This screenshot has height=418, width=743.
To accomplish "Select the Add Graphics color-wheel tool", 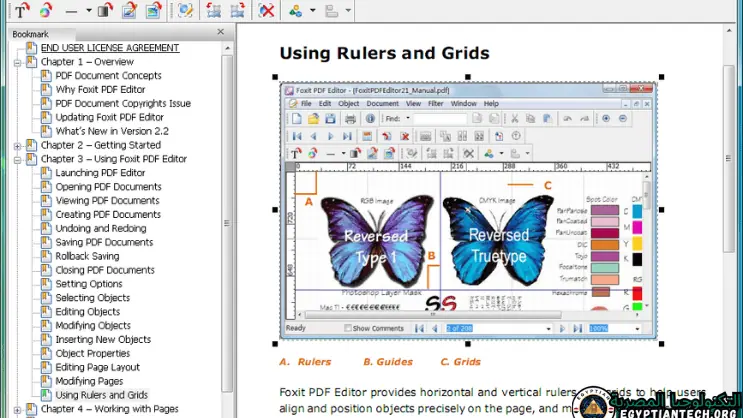I will click(46, 10).
